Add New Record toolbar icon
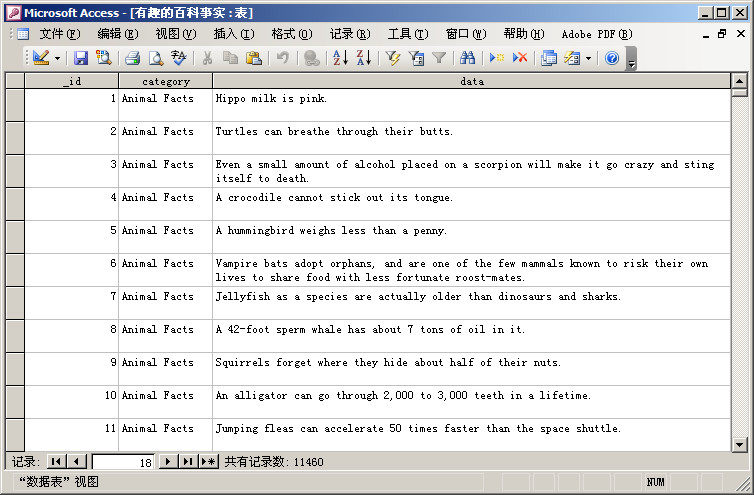Screen dimensions: 754x495 [497, 58]
